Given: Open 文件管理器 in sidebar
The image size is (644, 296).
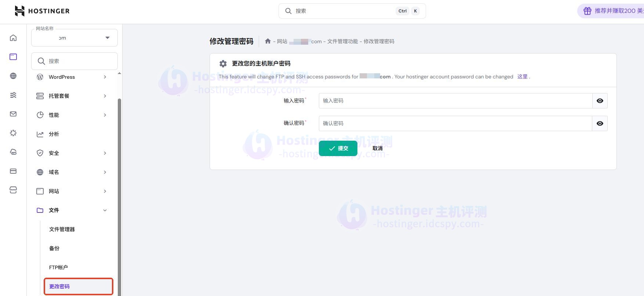Looking at the screenshot, I should (62, 229).
